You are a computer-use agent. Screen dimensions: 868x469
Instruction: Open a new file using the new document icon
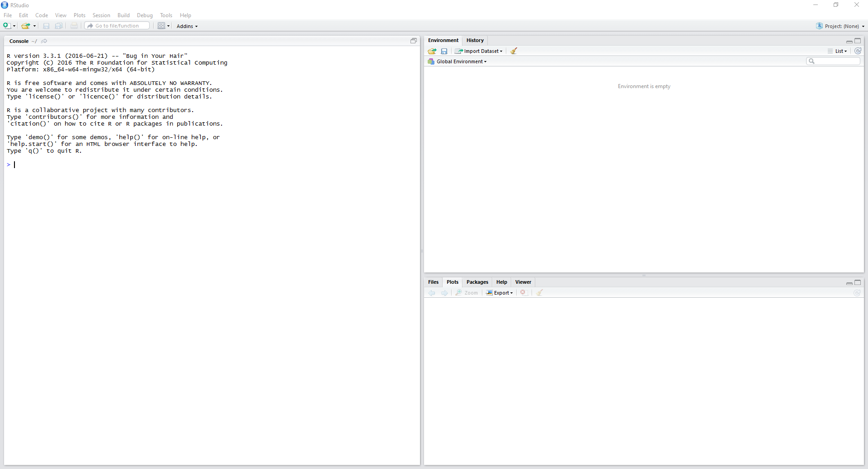coord(6,26)
